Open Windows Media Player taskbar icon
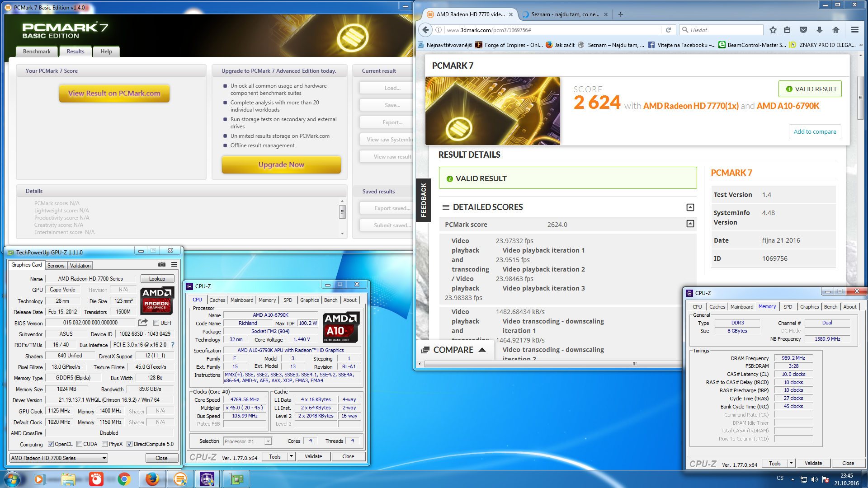This screenshot has height=488, width=868. tap(39, 479)
